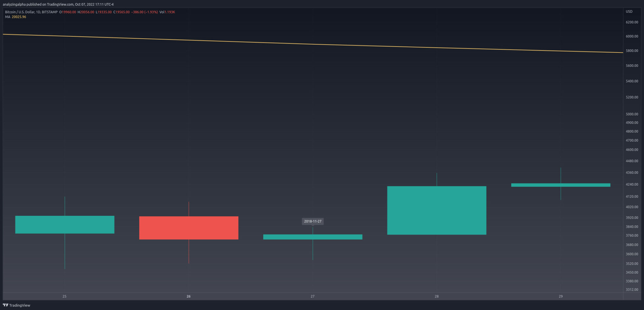Select the Bitcoin / U.S. Dollar symbol legend
Screen dimensions: 644x310
point(31,12)
